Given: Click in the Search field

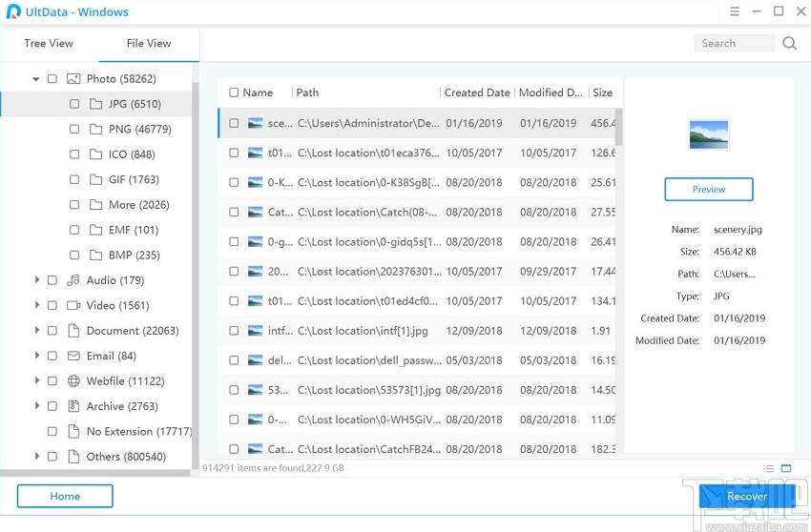Looking at the screenshot, I should (x=734, y=44).
